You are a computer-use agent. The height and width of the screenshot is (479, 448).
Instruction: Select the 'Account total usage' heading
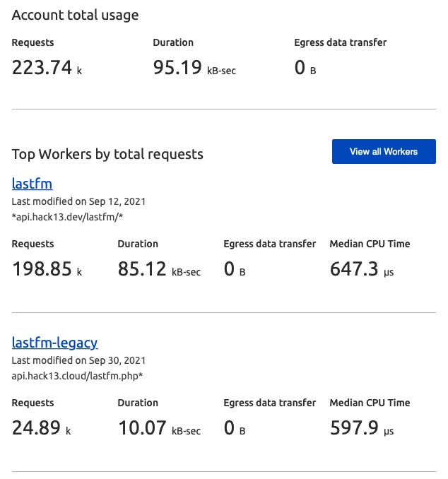tap(75, 16)
